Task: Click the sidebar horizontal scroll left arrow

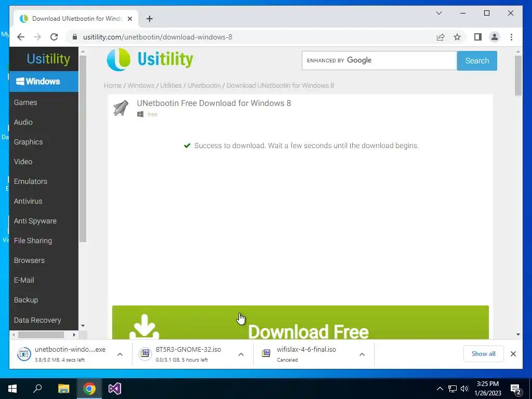Action: click(x=14, y=335)
